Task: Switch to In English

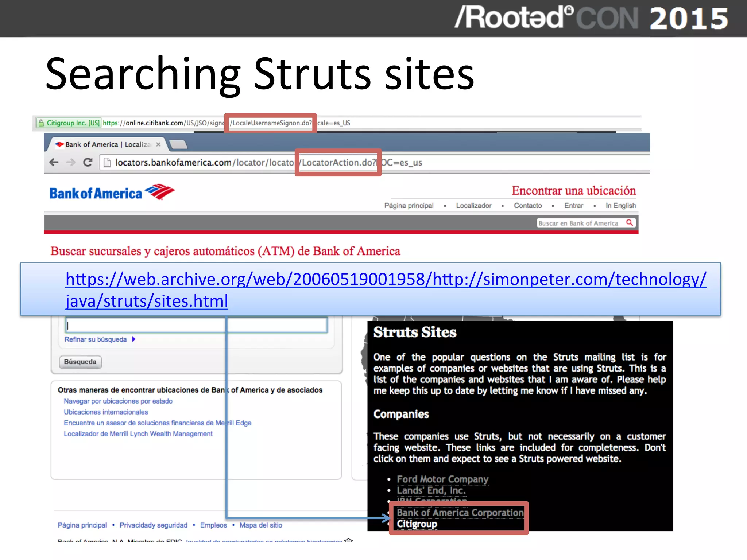Action: tap(621, 206)
